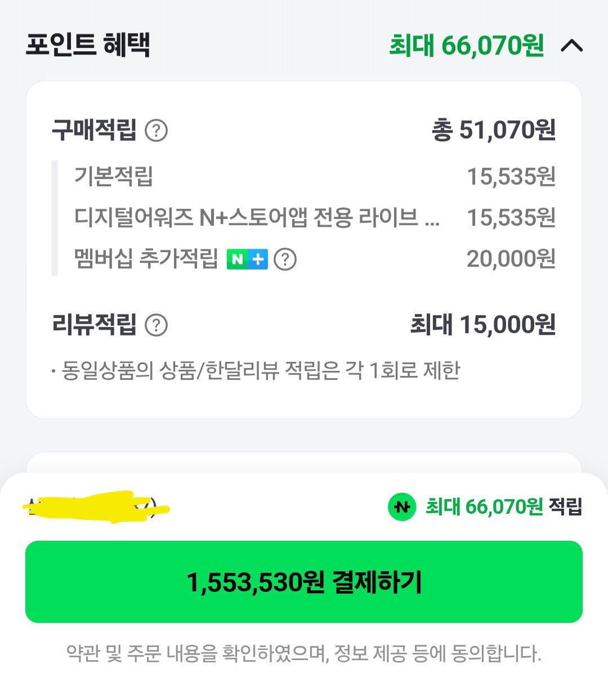Tap the 멤버십 추가적립 label
The width and height of the screenshot is (608, 700).
146,259
